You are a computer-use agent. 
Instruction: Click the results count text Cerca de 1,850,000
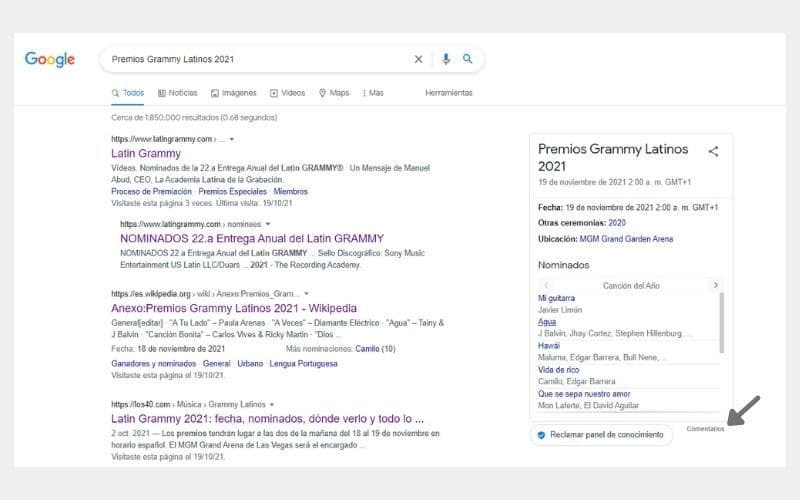(x=194, y=117)
